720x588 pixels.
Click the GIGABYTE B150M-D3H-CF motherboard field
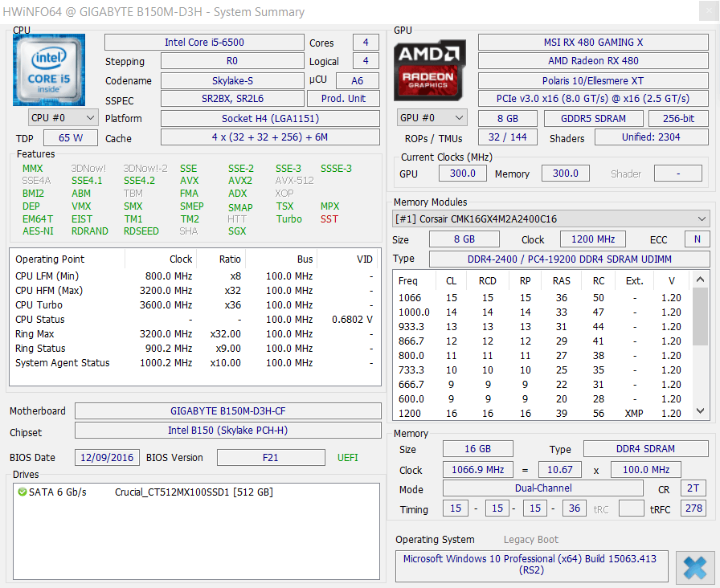click(x=227, y=410)
